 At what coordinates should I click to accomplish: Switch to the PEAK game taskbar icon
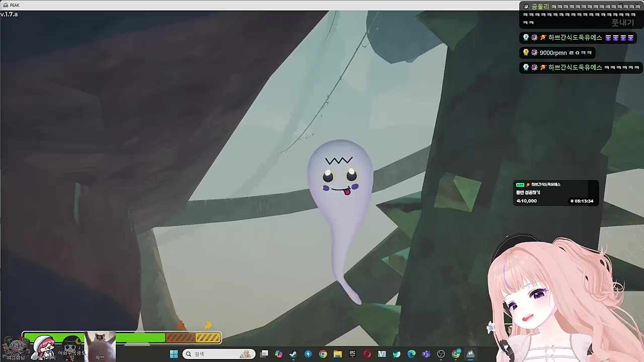point(471,354)
